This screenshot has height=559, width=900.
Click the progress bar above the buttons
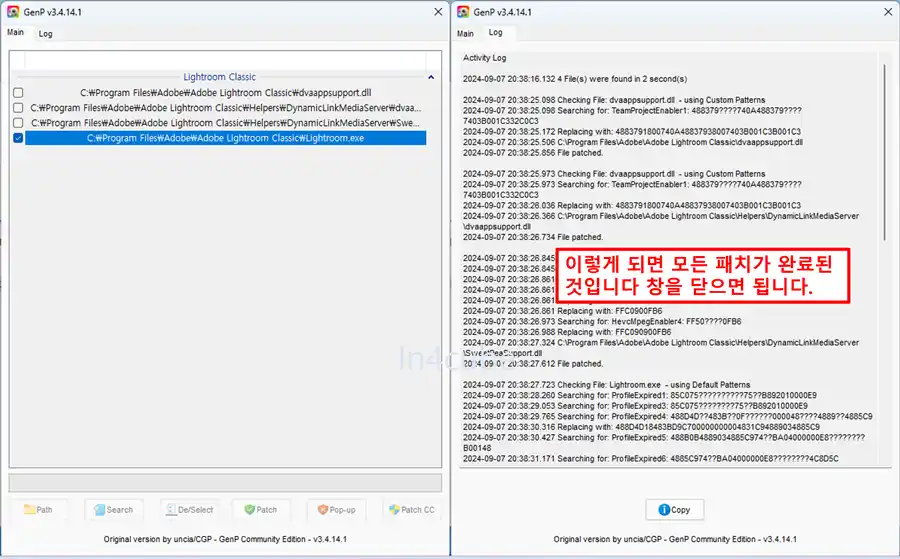tap(225, 483)
